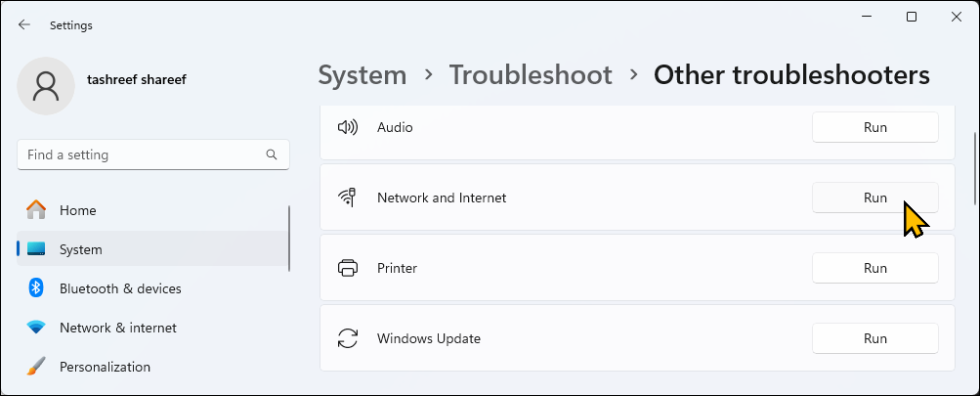Click the Network & internet Wi-Fi icon
980x396 pixels.
click(36, 328)
